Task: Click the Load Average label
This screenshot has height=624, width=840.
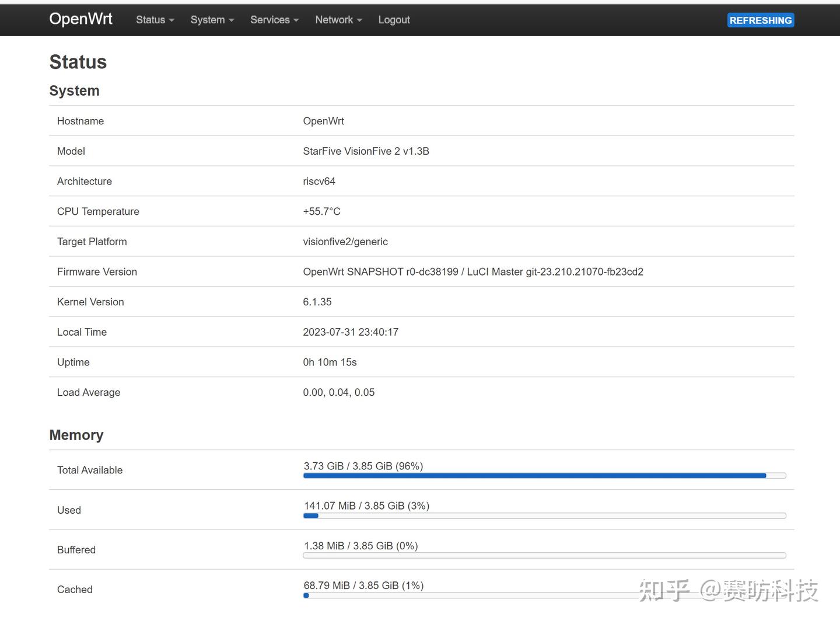Action: [89, 393]
